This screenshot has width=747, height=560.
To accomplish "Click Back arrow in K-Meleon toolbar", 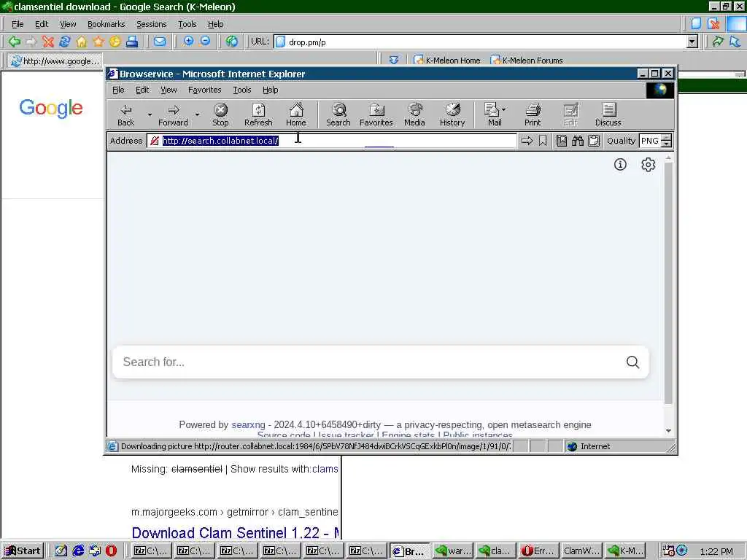I will (x=15, y=42).
